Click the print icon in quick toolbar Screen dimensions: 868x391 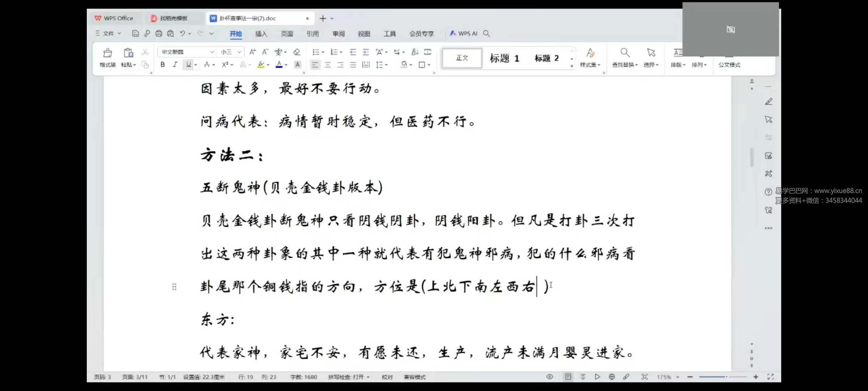point(159,34)
